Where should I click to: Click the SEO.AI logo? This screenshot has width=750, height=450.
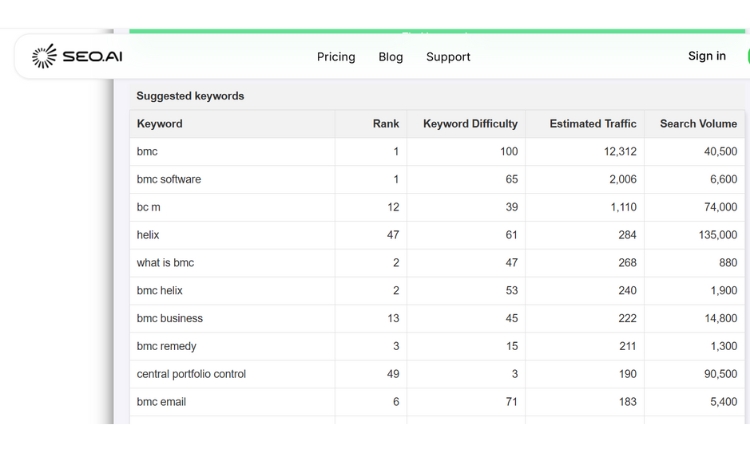pyautogui.click(x=77, y=56)
